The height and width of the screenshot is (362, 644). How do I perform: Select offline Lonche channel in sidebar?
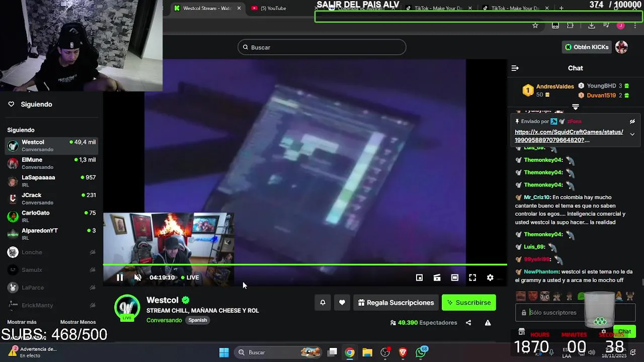(x=51, y=252)
